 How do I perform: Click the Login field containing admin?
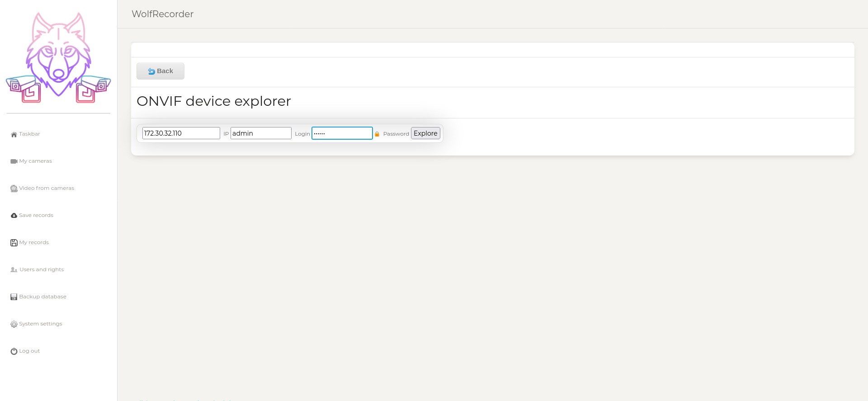tap(261, 133)
